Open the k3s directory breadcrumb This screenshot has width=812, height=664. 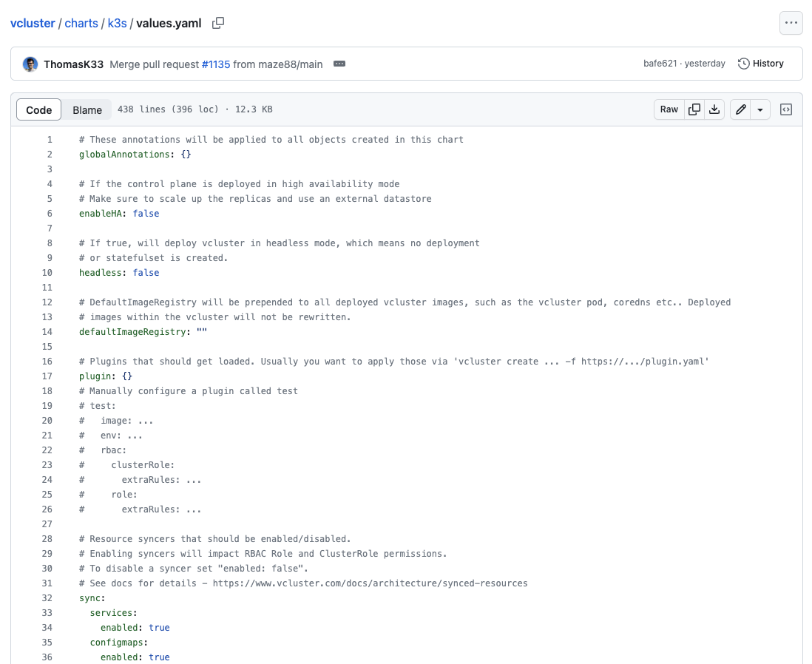pos(118,23)
